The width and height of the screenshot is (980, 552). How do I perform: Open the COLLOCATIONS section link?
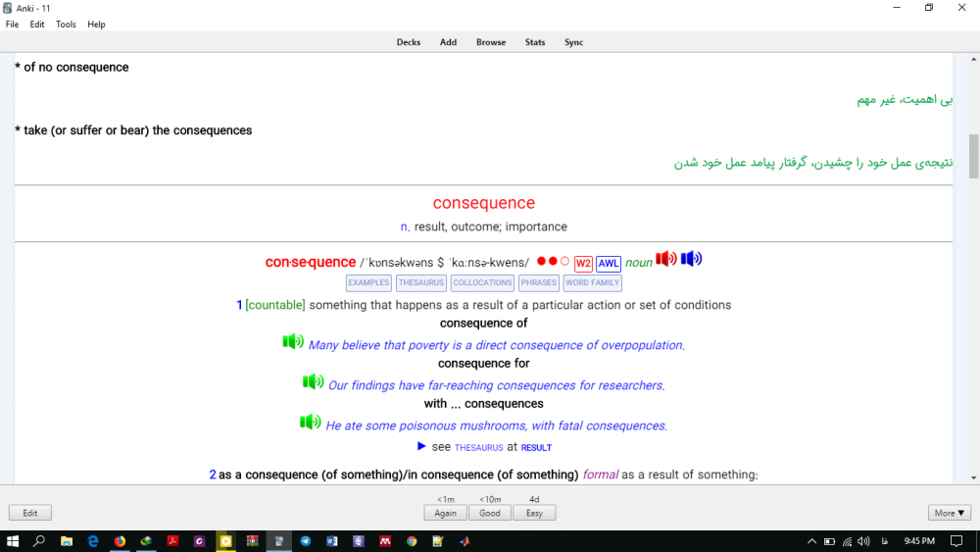pyautogui.click(x=482, y=282)
